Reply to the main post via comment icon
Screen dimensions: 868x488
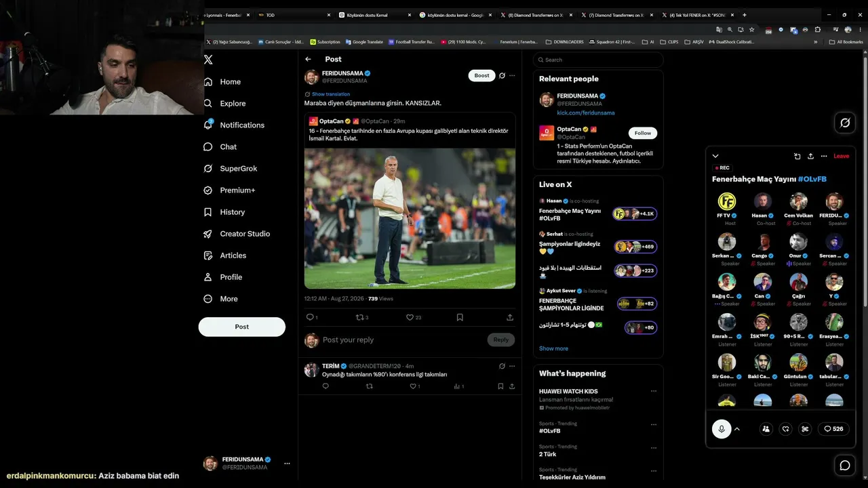tap(311, 317)
